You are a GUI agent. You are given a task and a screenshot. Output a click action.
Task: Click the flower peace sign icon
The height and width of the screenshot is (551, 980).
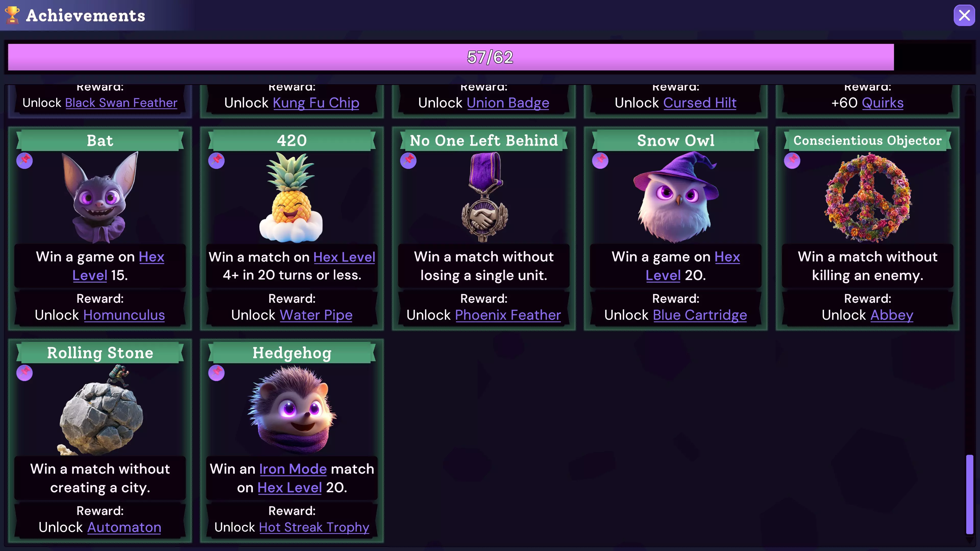tap(868, 197)
